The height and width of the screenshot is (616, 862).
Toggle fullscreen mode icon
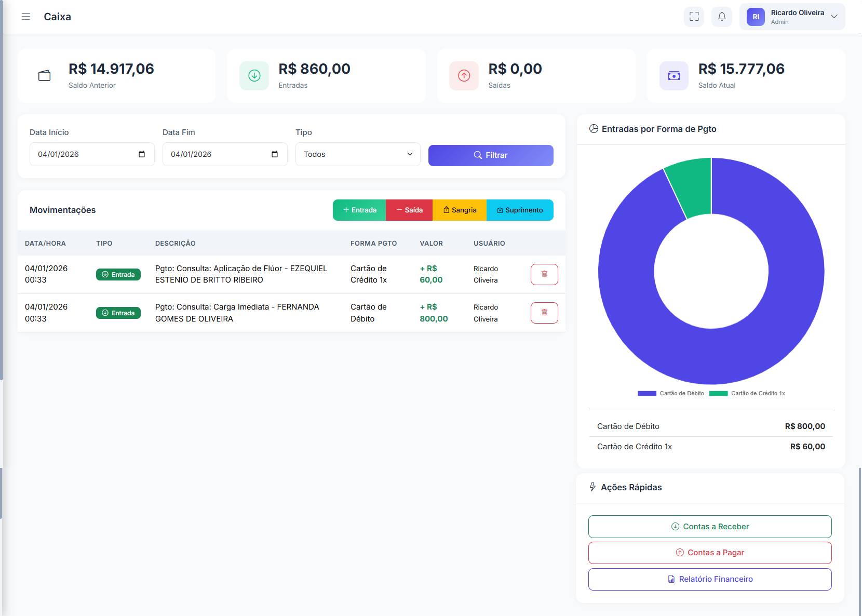(694, 17)
